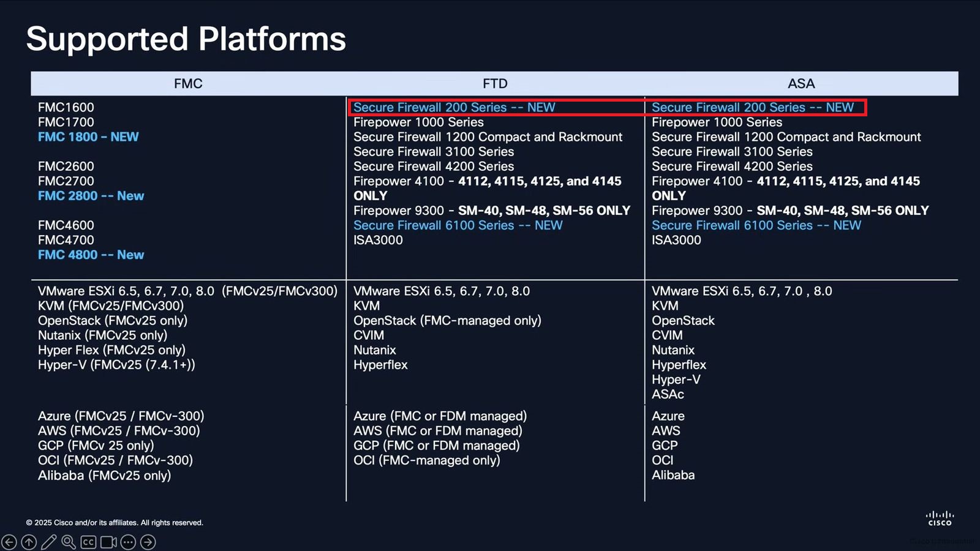Click the up arrow slideshow control
Screen dimensions: 980x551
29,542
